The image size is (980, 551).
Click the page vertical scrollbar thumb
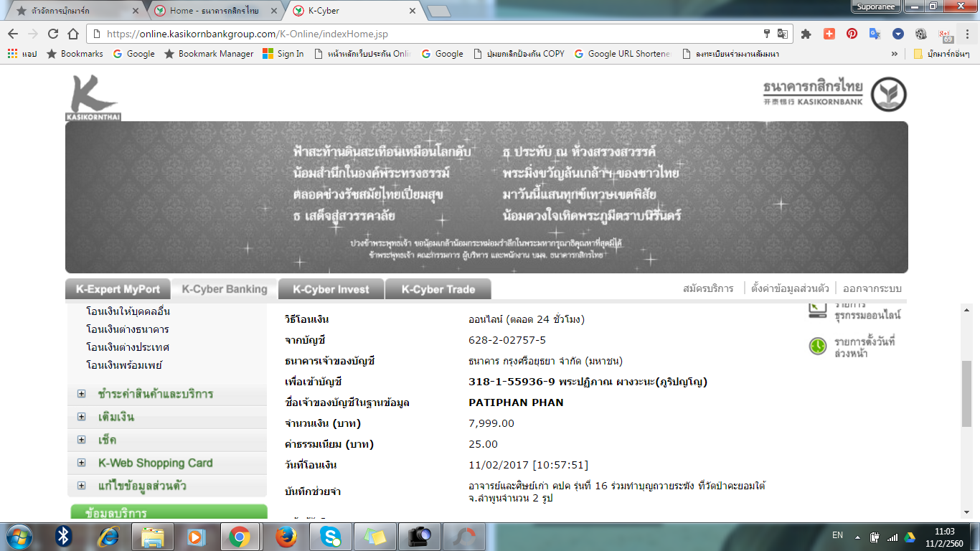[966, 395]
